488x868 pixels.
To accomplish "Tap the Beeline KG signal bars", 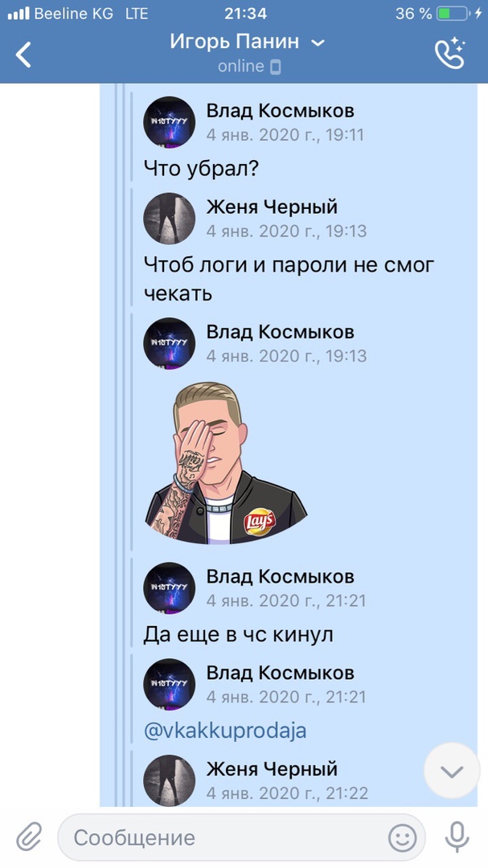I will click(18, 14).
